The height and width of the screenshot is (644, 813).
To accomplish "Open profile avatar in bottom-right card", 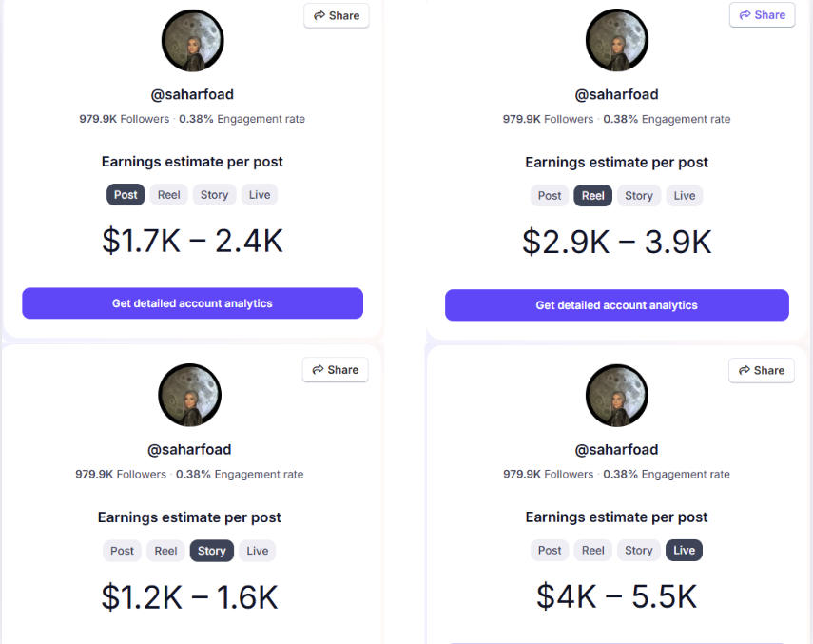I will (x=616, y=395).
